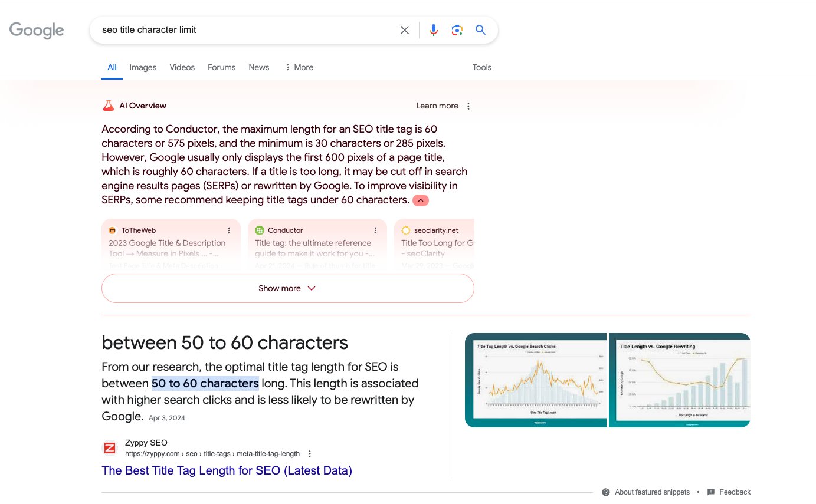
Task: Click the Feedback link
Action: pyautogui.click(x=735, y=492)
